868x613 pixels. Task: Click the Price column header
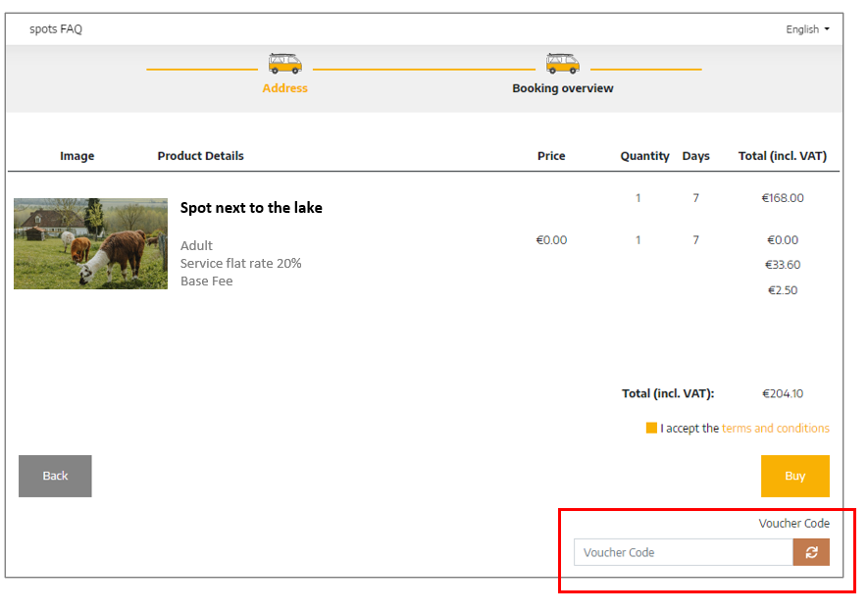pos(551,156)
